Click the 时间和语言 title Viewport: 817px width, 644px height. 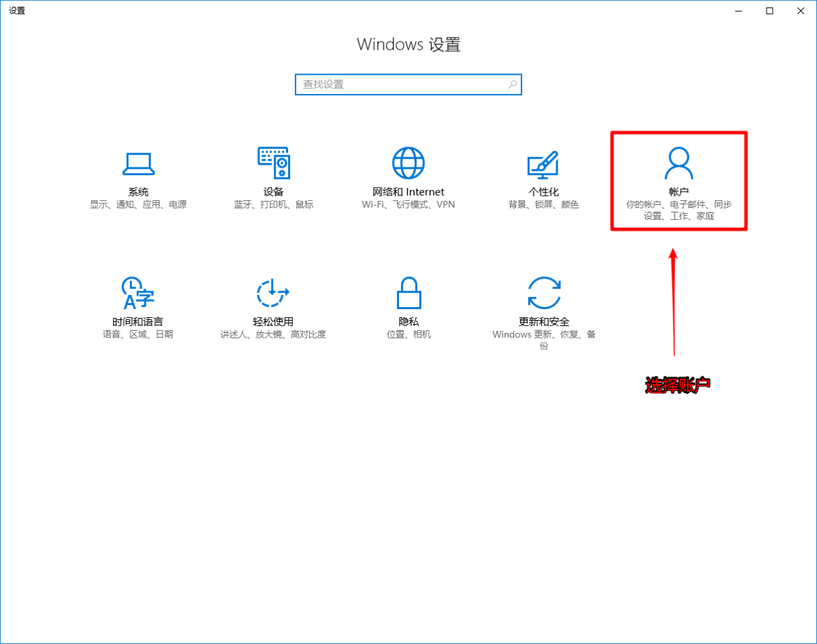point(138,322)
